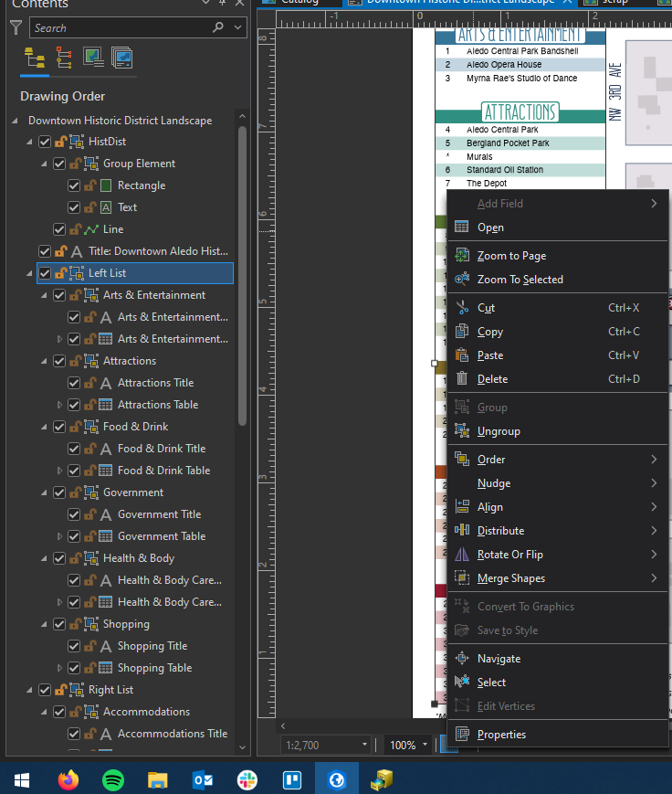This screenshot has height=794, width=672.
Task: Open the 100% zoom dropdown
Action: pyautogui.click(x=425, y=745)
